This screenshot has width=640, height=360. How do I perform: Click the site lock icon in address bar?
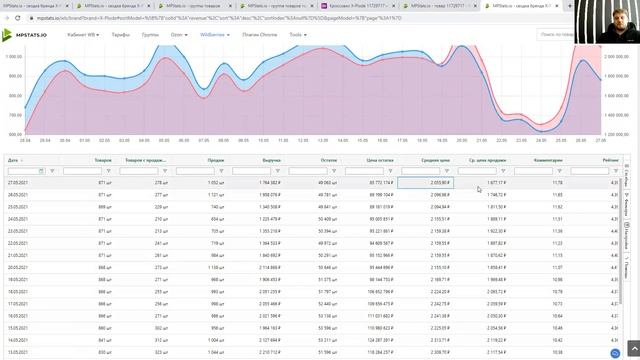[x=31, y=18]
